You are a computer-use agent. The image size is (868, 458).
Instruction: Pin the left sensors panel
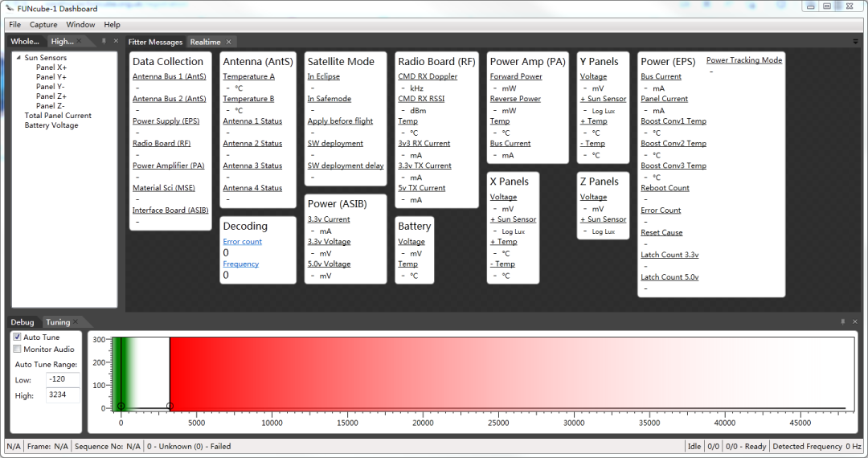[104, 41]
